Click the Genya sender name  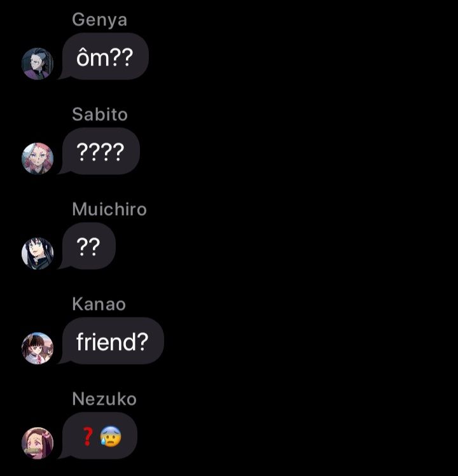coord(100,20)
